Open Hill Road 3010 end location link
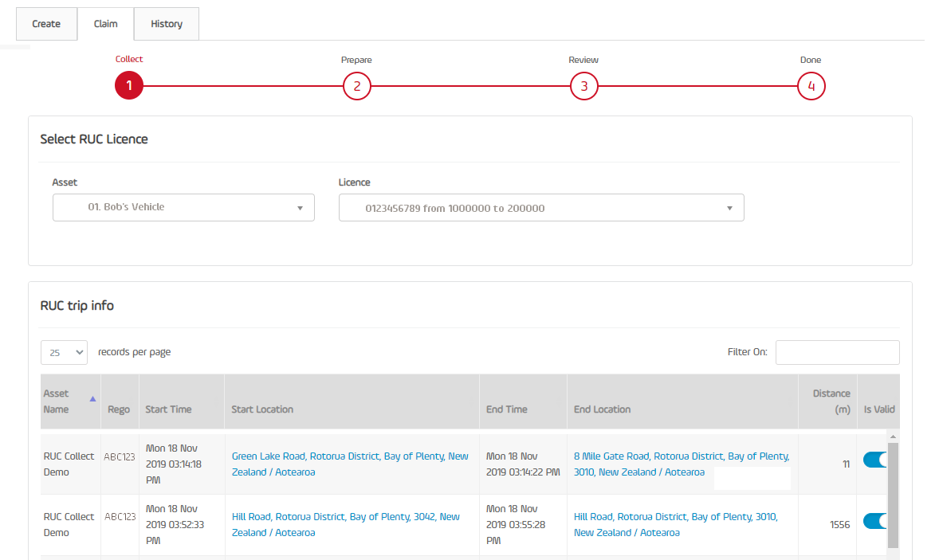Viewport: 939px width, 560px height. pos(675,525)
